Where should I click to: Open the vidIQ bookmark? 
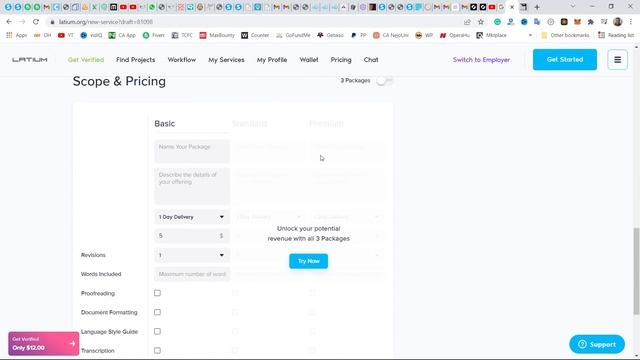coord(91,36)
